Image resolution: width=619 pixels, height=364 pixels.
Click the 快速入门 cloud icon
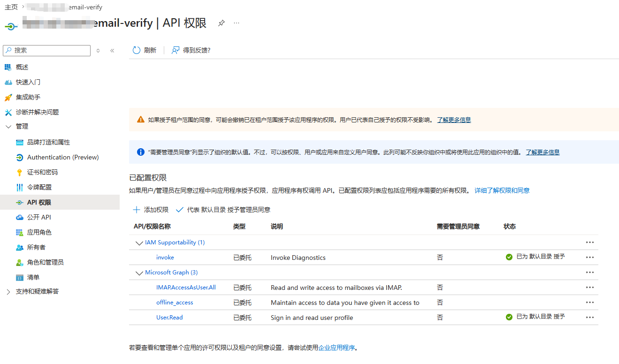[8, 82]
